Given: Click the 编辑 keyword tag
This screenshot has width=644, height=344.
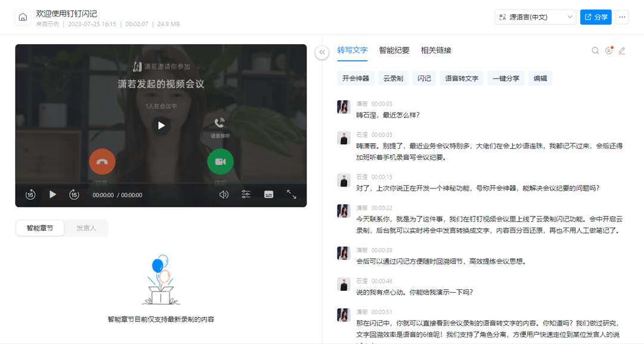Looking at the screenshot, I should 540,79.
